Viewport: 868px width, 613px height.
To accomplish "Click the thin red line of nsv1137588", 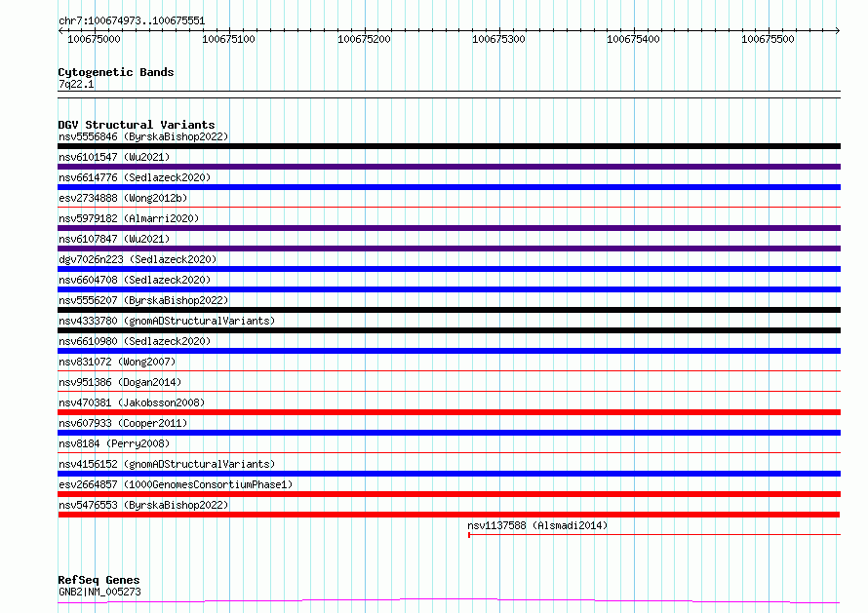I will pos(654,535).
